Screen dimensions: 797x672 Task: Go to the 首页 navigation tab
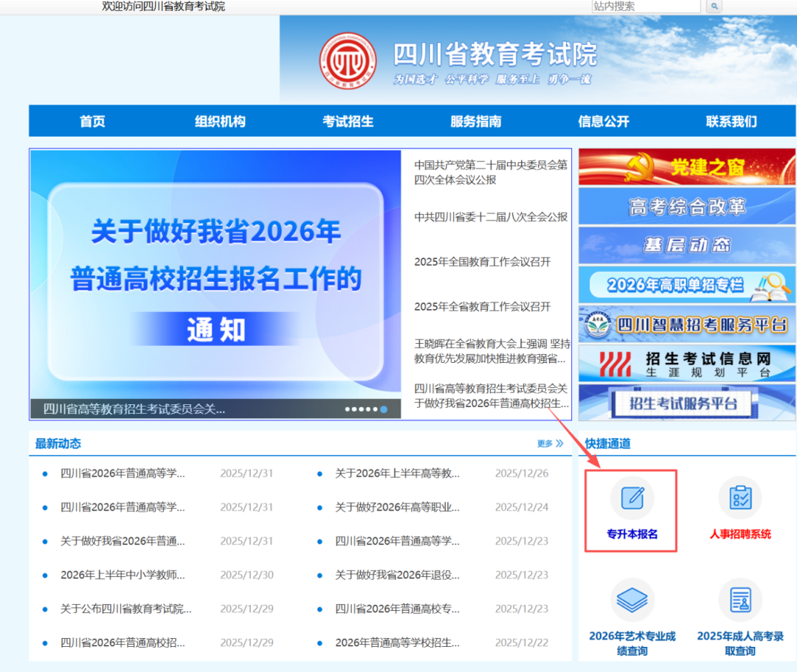[92, 122]
